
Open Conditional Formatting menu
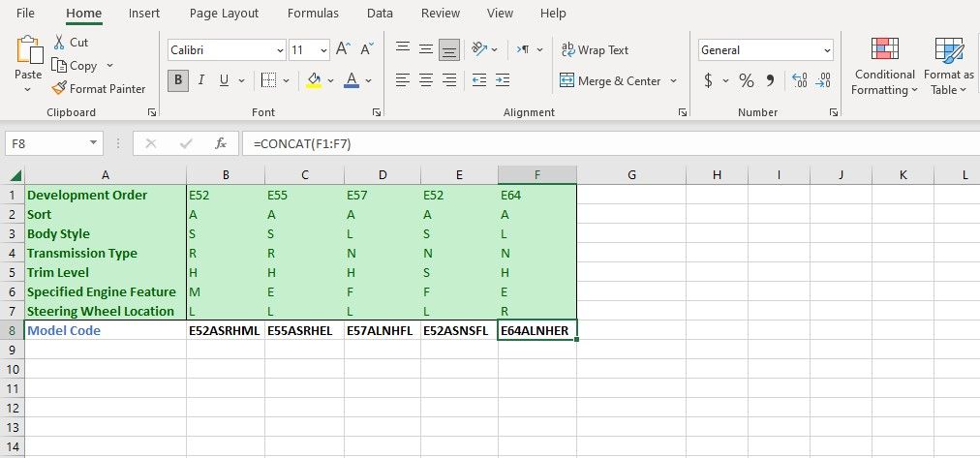pos(883,67)
